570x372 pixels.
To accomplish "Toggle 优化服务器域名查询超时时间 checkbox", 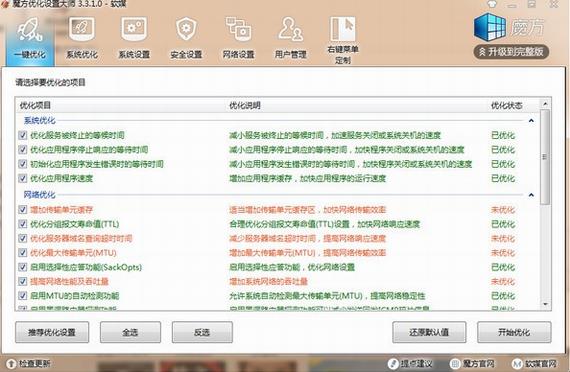I will [x=23, y=239].
